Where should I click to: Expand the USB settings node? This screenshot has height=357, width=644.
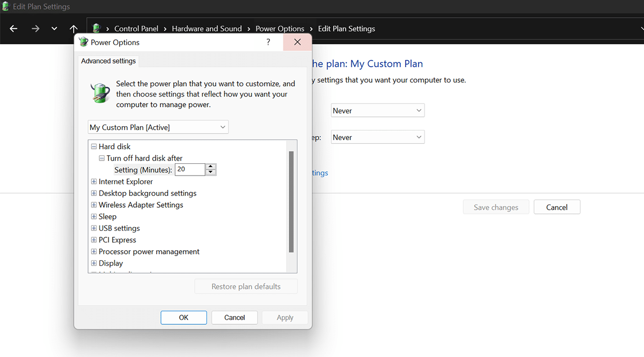pyautogui.click(x=94, y=229)
